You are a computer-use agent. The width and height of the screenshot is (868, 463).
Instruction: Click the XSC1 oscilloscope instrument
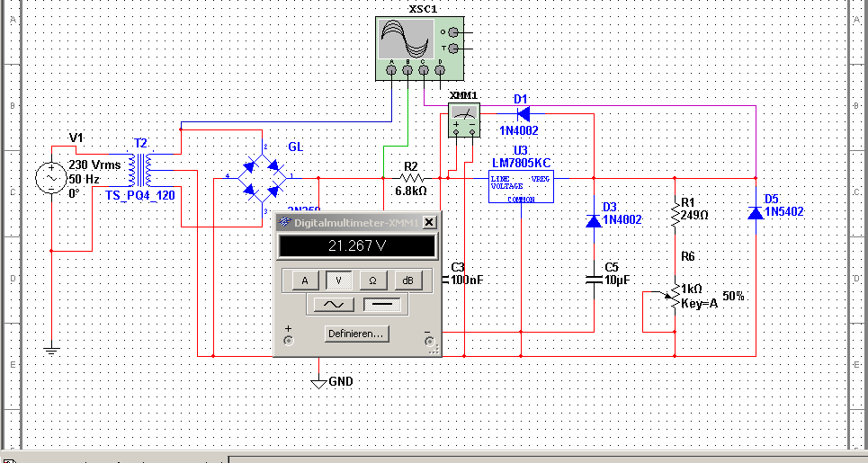[419, 49]
